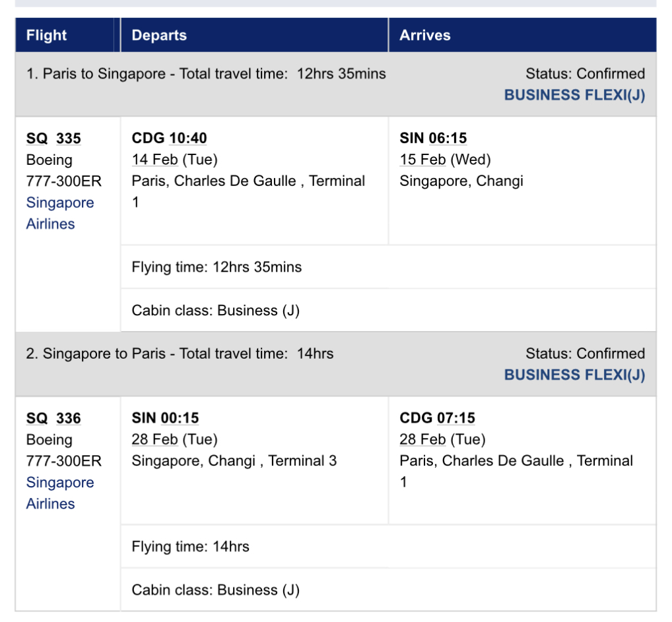Viewport: 672px width, 622px height.
Task: Select 28 Feb date under SIN 00:15
Action: tap(154, 439)
